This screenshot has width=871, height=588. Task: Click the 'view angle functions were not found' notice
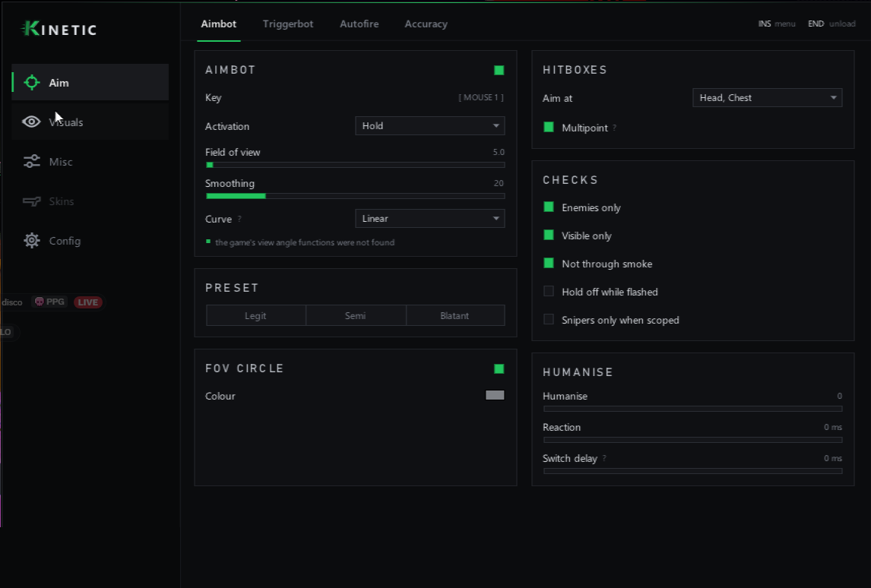click(305, 242)
